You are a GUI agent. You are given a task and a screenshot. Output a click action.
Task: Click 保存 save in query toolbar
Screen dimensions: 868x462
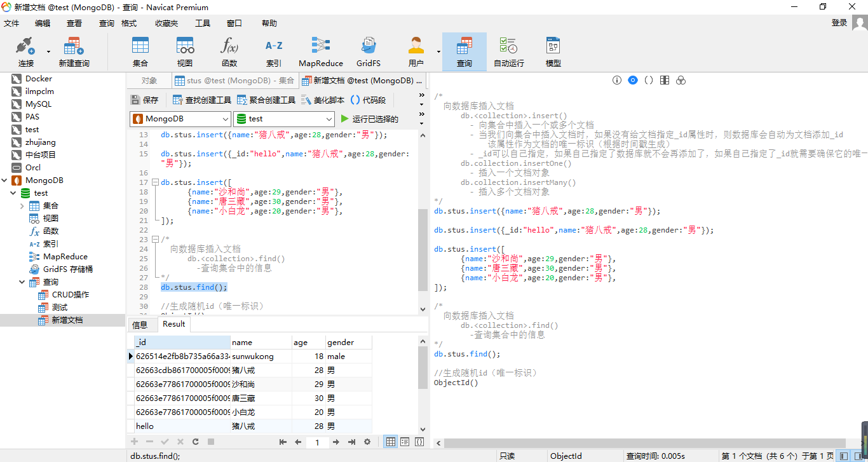(144, 100)
